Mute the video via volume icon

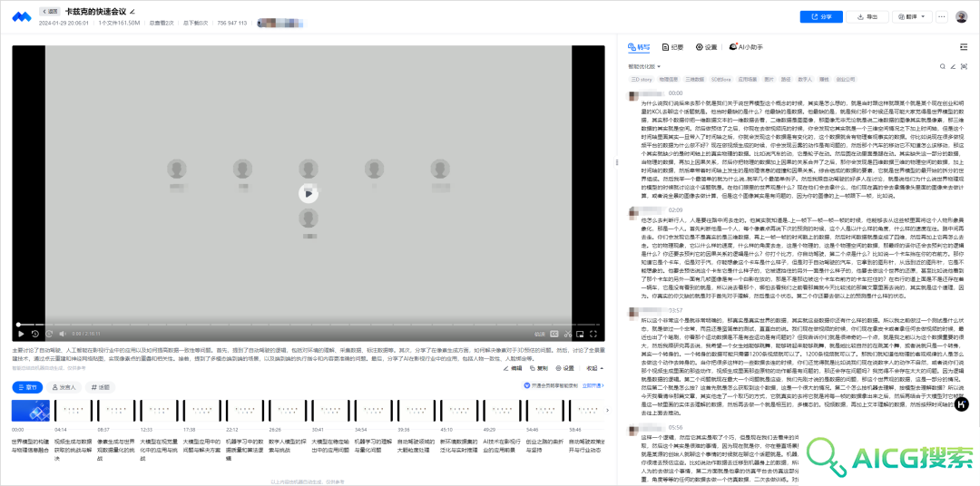[x=63, y=335]
